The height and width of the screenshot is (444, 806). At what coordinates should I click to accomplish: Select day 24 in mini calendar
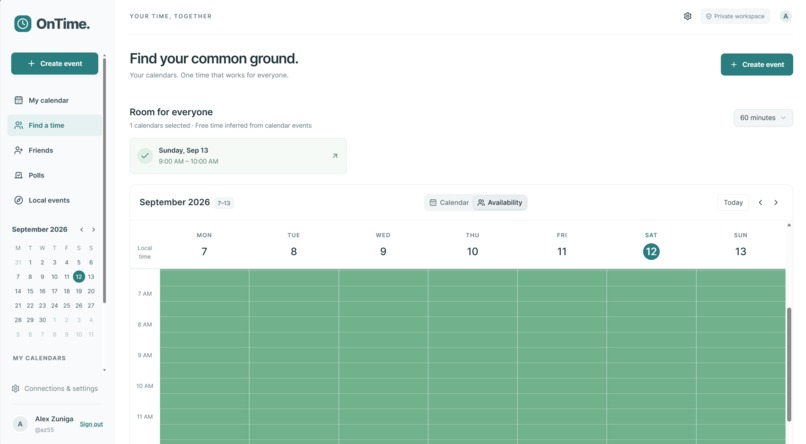pyautogui.click(x=54, y=306)
